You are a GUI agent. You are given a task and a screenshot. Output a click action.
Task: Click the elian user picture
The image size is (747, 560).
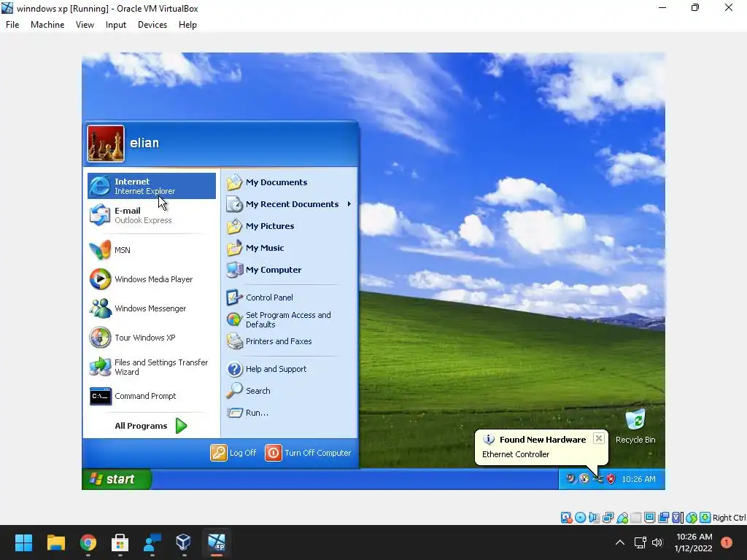[x=106, y=144]
